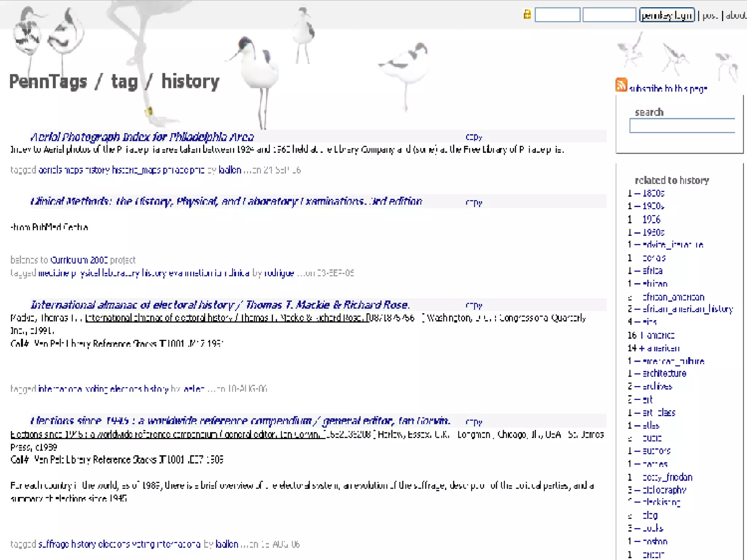Click copy beside Clinical Methods entry

473,202
